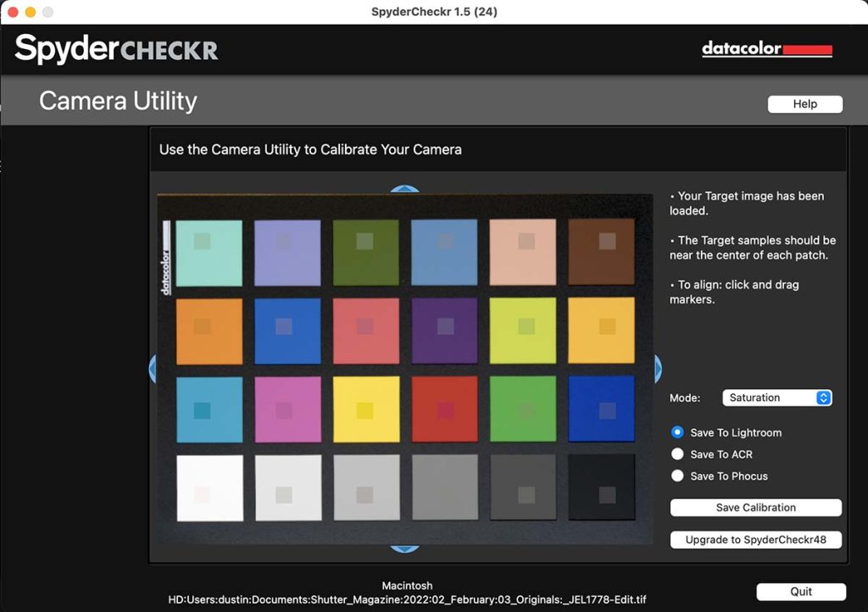
Task: Click the red close window button
Action: 13,12
